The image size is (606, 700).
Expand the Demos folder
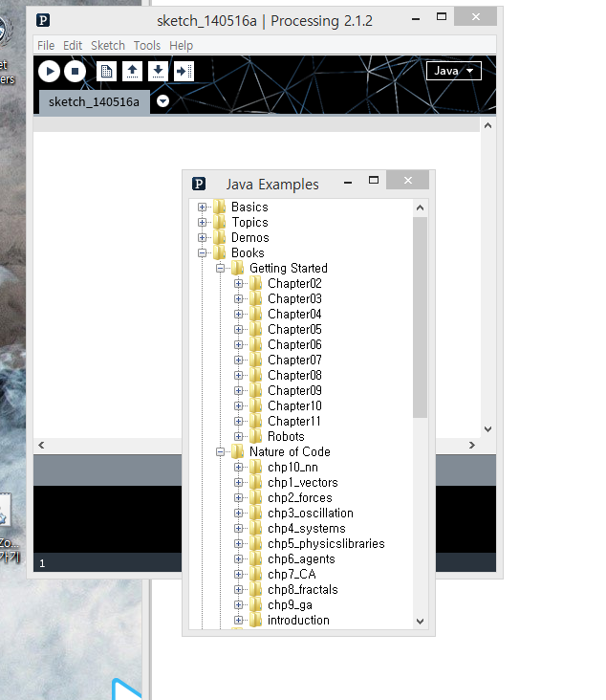coord(202,237)
